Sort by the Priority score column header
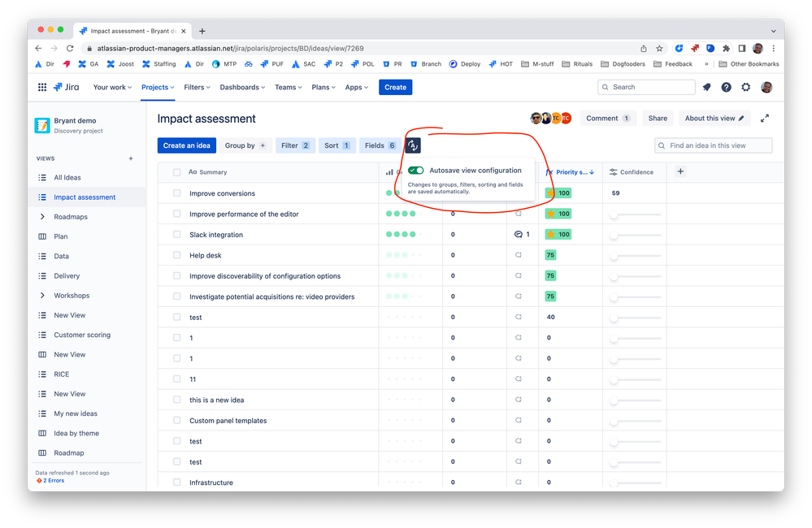812x528 pixels. (x=570, y=172)
